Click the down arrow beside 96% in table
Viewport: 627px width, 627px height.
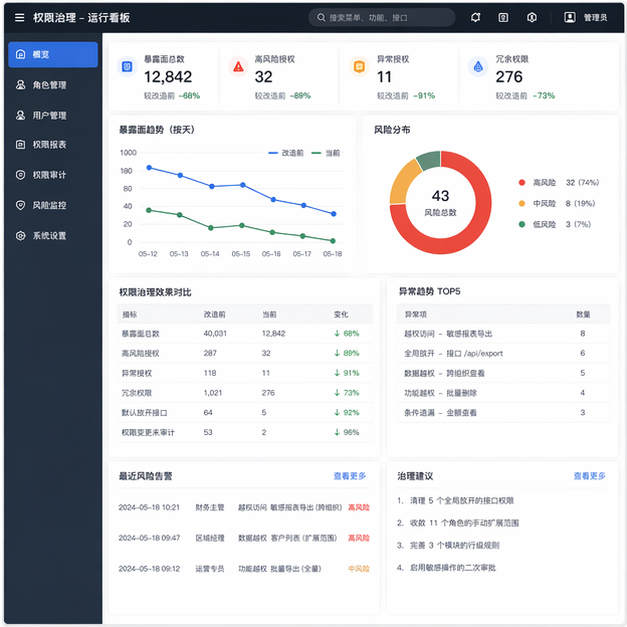(337, 432)
